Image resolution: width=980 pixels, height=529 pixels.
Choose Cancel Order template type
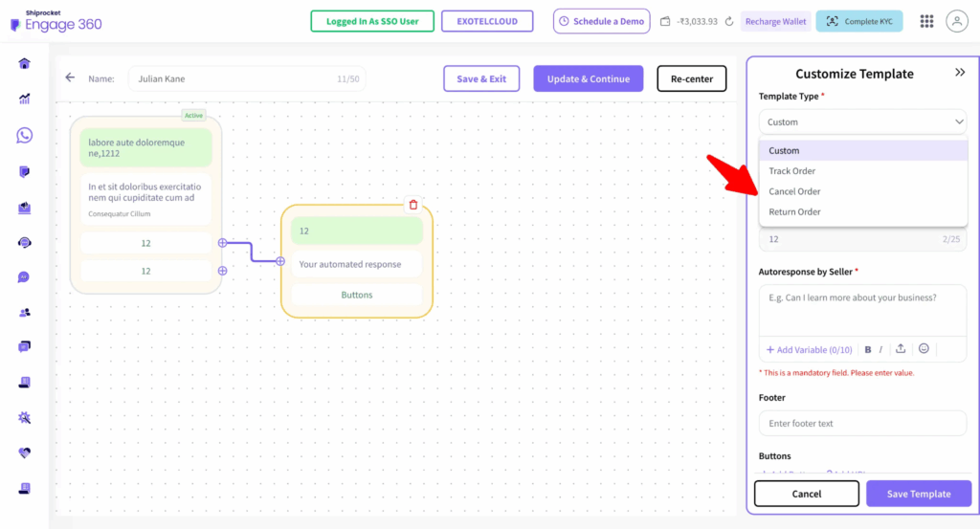794,191
